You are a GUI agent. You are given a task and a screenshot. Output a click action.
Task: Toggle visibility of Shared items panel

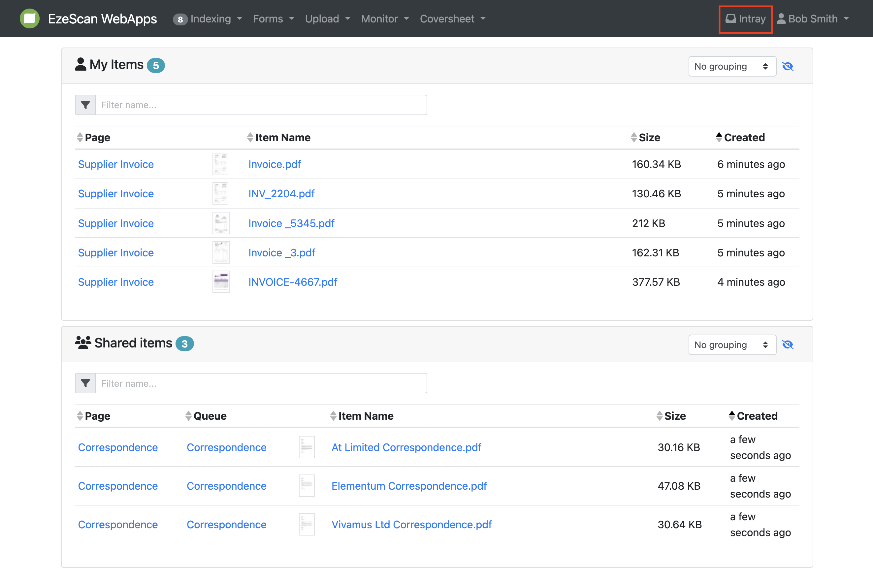coord(788,344)
